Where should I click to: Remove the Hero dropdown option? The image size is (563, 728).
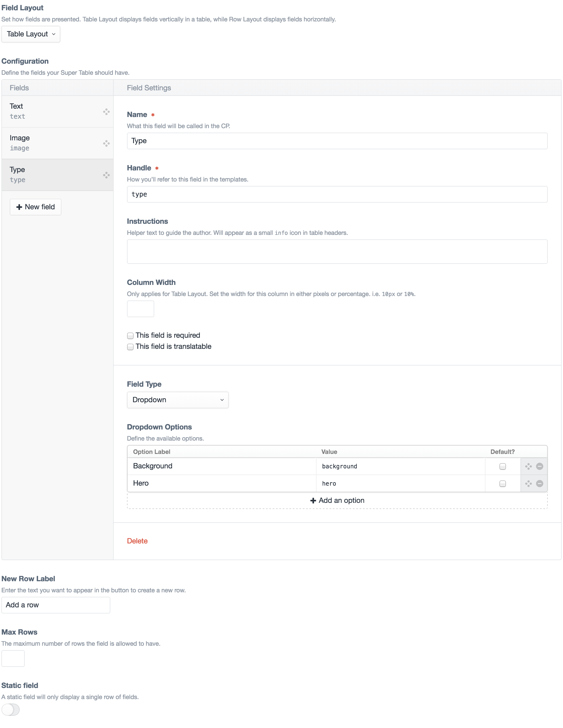click(x=540, y=483)
